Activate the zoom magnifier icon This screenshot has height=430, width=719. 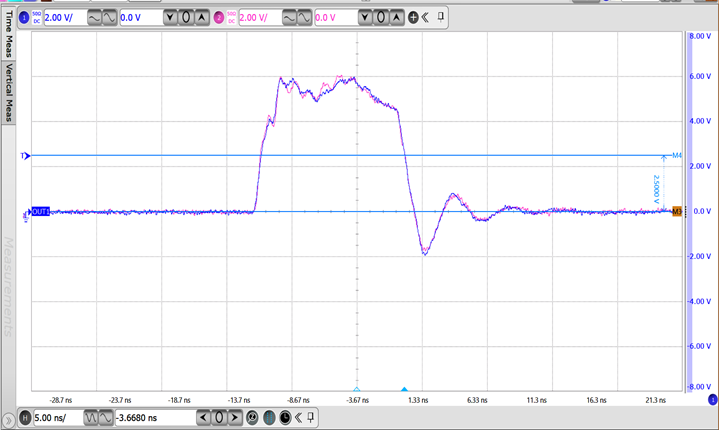[x=252, y=418]
